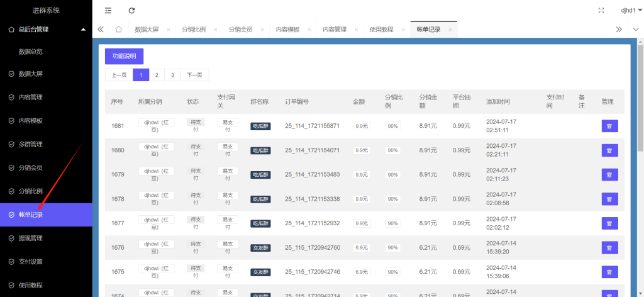Switch to the 内容模板 tab
The width and height of the screenshot is (644, 297).
(x=287, y=30)
